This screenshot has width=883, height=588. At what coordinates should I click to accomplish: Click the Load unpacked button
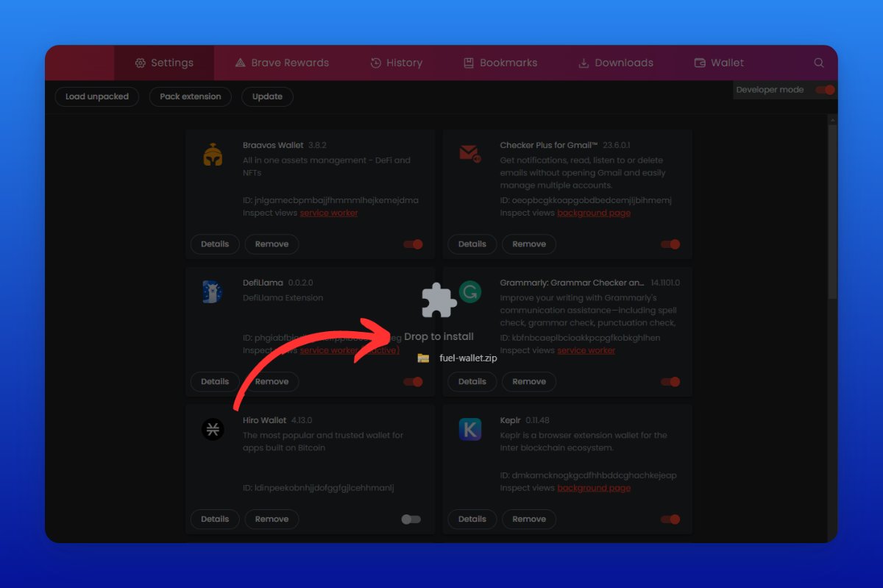click(97, 96)
